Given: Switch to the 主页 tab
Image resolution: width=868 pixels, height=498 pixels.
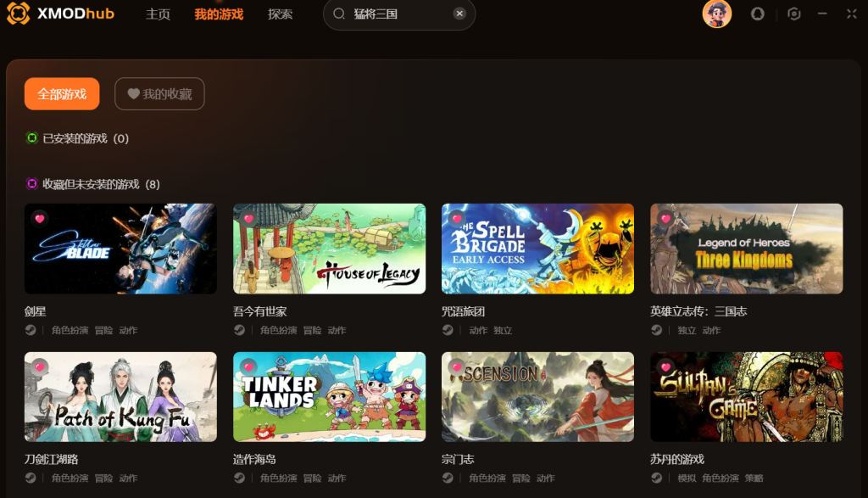Looking at the screenshot, I should (x=158, y=14).
